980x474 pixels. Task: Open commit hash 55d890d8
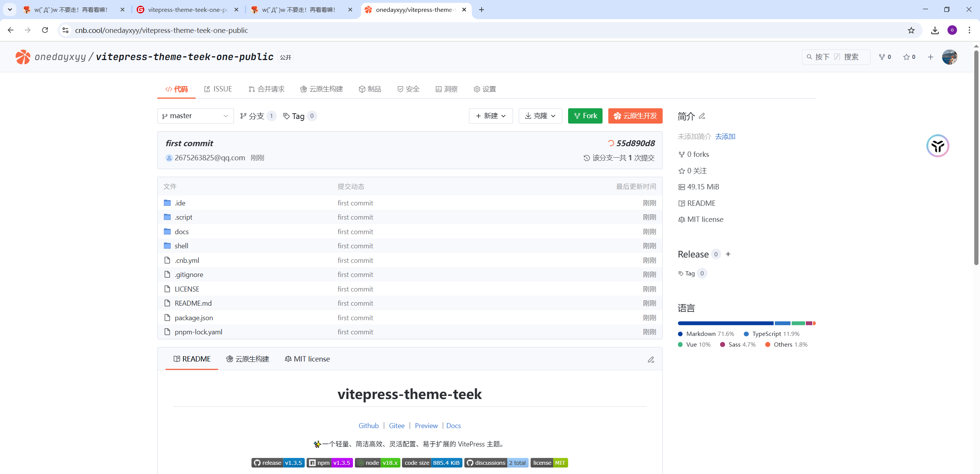click(x=635, y=143)
